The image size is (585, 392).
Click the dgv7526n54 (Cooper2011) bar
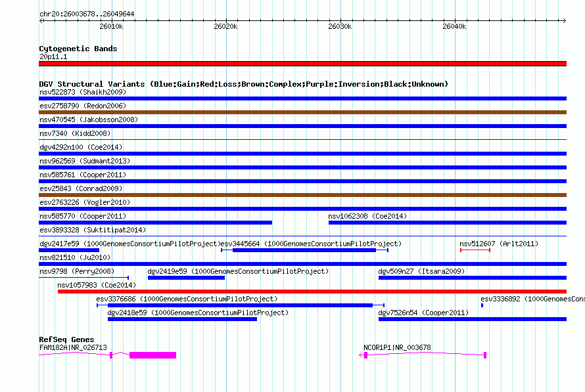tap(473, 319)
